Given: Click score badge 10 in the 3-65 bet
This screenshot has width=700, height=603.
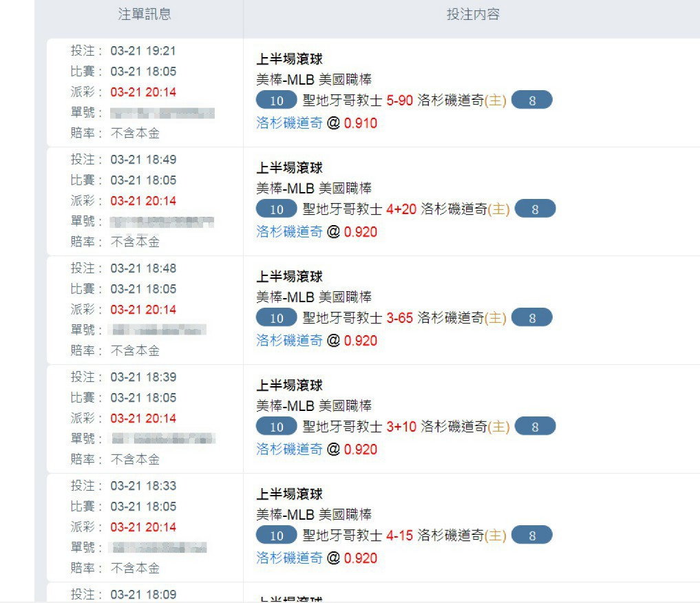Looking at the screenshot, I should pos(276,318).
